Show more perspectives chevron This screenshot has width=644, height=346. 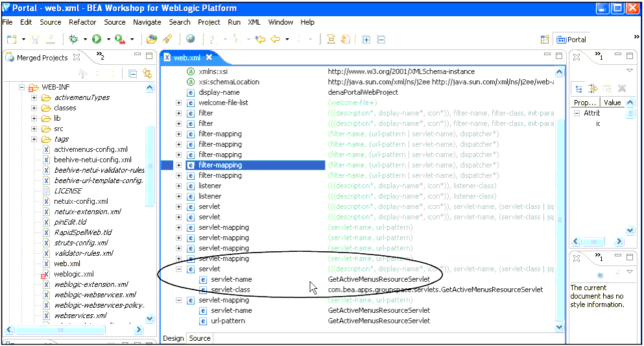[637, 37]
